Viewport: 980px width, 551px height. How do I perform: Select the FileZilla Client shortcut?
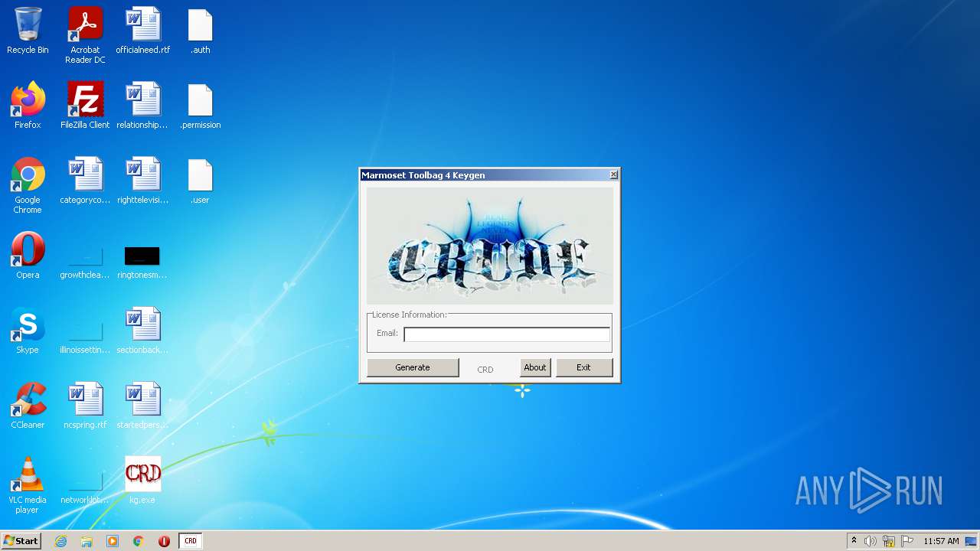(x=85, y=106)
